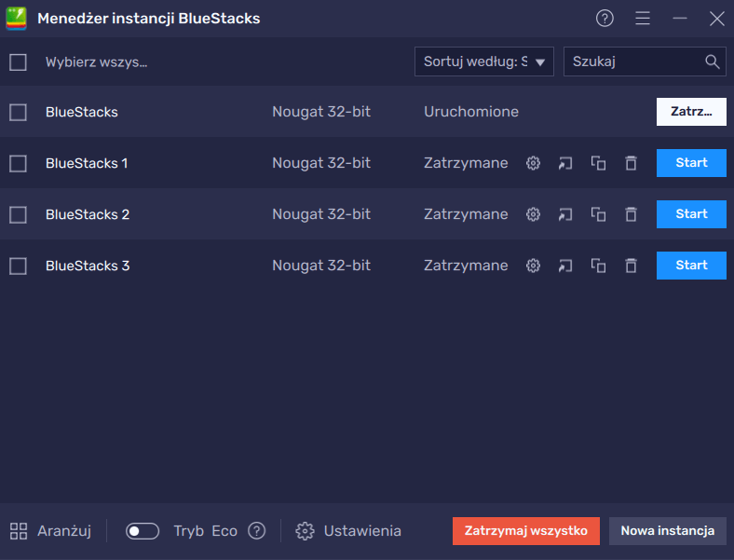Expand the Sortuj według dropdown

pyautogui.click(x=484, y=61)
